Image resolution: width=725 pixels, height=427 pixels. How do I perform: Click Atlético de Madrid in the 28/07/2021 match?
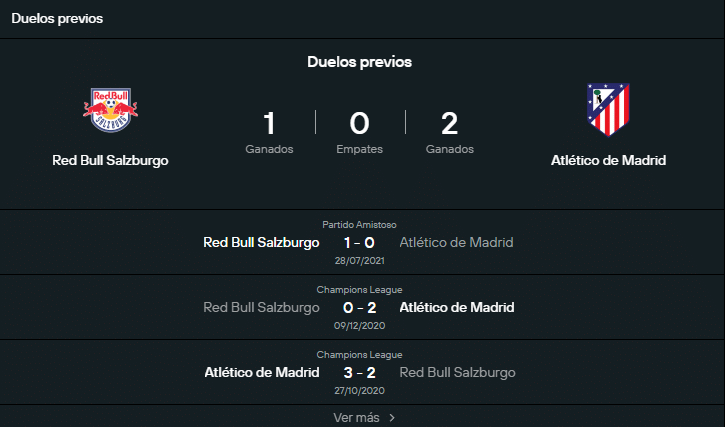(x=456, y=242)
